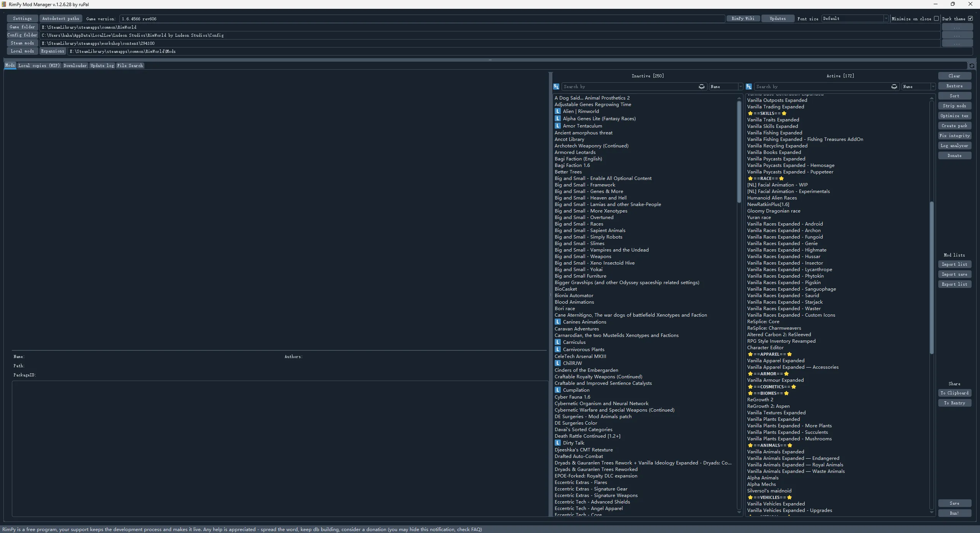The height and width of the screenshot is (533, 980).
Task: Toggle eye icon in Inactive search box
Action: [701, 87]
